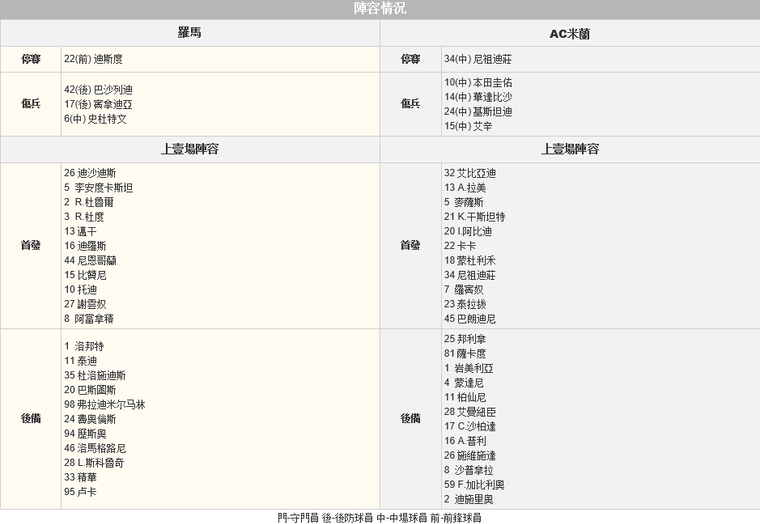
Task: Click Milan substitute 8 沙普拿拉
Action: pos(468,470)
